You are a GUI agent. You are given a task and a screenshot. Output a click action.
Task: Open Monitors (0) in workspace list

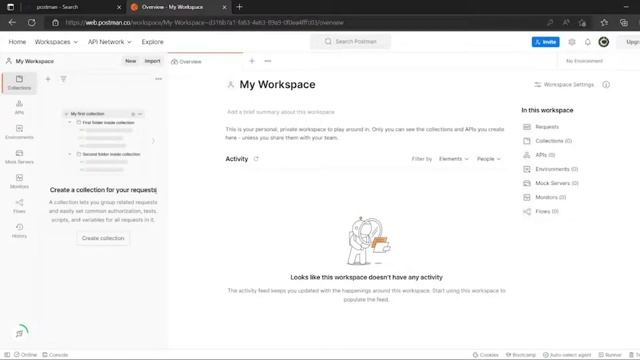[x=545, y=197]
